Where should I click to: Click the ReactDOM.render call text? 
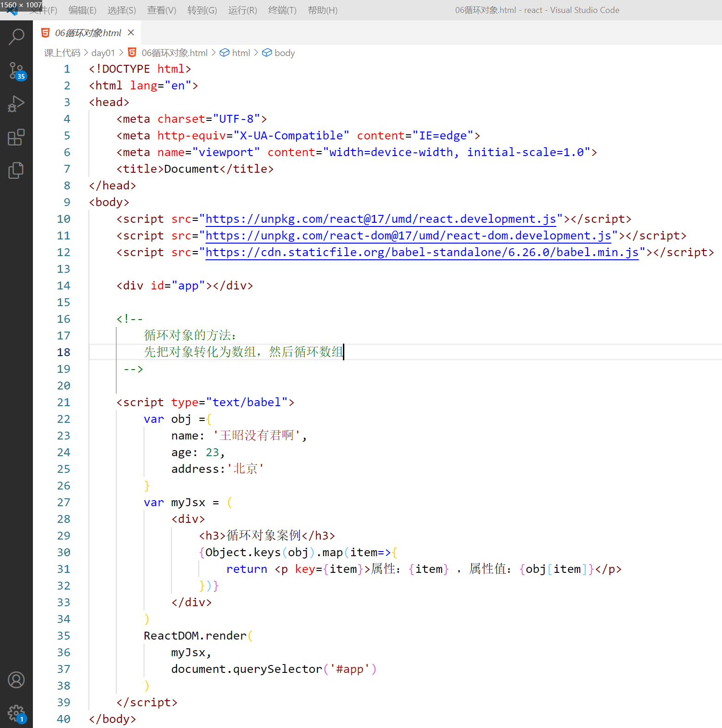coord(195,635)
